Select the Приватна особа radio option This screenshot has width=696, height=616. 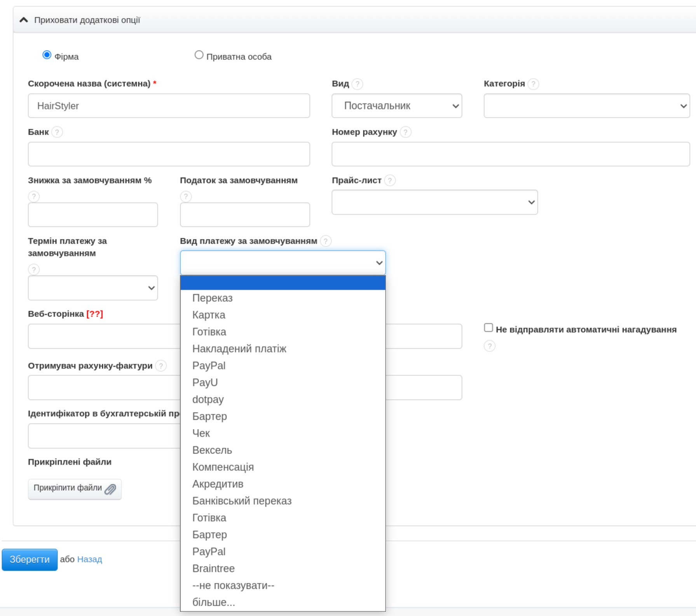click(x=199, y=55)
